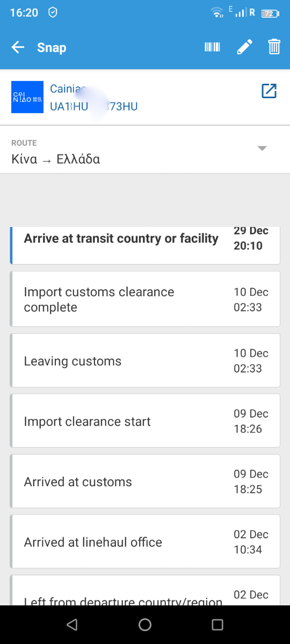The height and width of the screenshot is (644, 290).
Task: Open the Arrived at customs entry
Action: [x=145, y=481]
